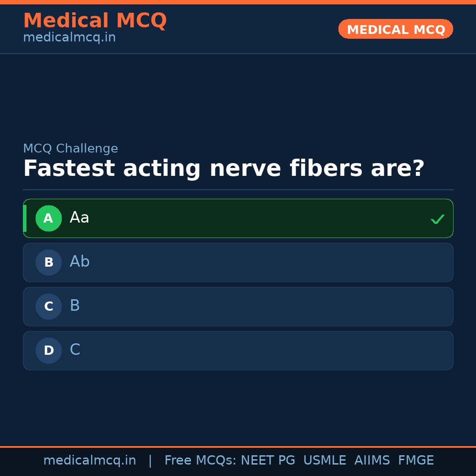The height and width of the screenshot is (476, 476).
Task: Click the NEET PG footer text
Action: pyautogui.click(x=268, y=461)
